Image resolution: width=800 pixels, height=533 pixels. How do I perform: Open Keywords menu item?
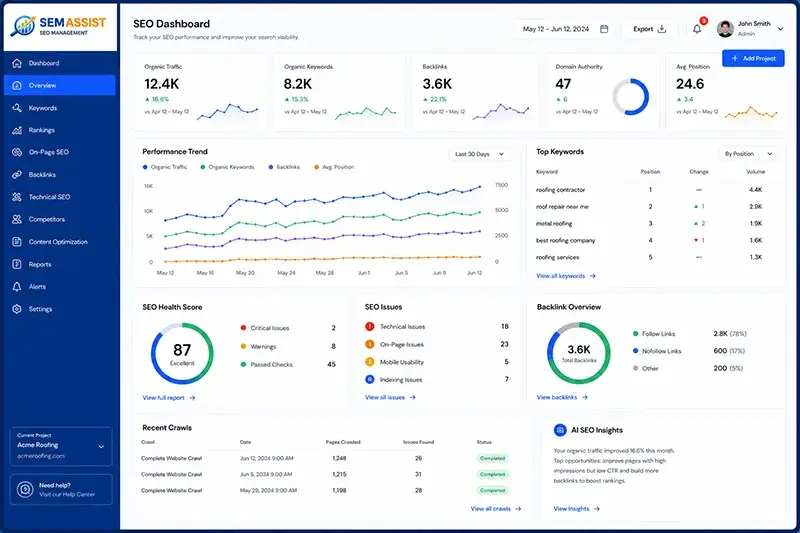pos(60,108)
